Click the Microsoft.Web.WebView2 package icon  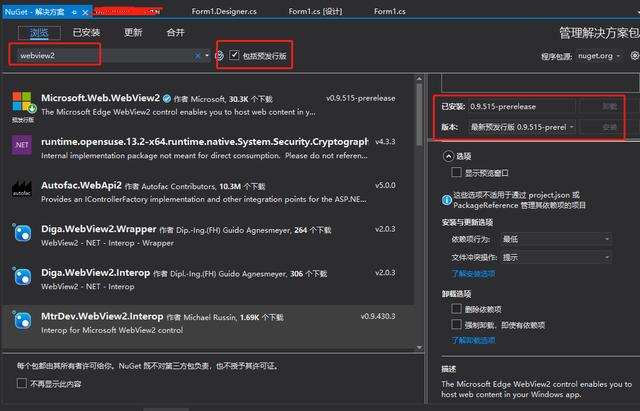[22, 102]
